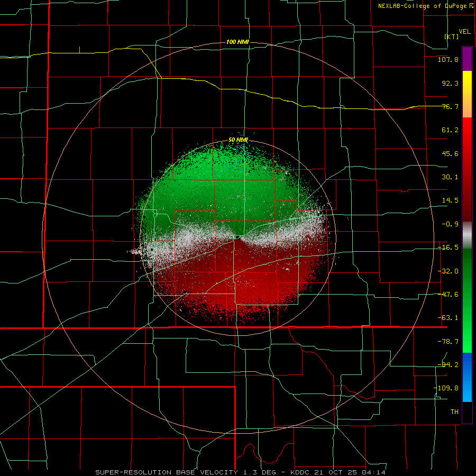Click the 61.2 legend value
The image size is (476, 476).
click(x=450, y=130)
